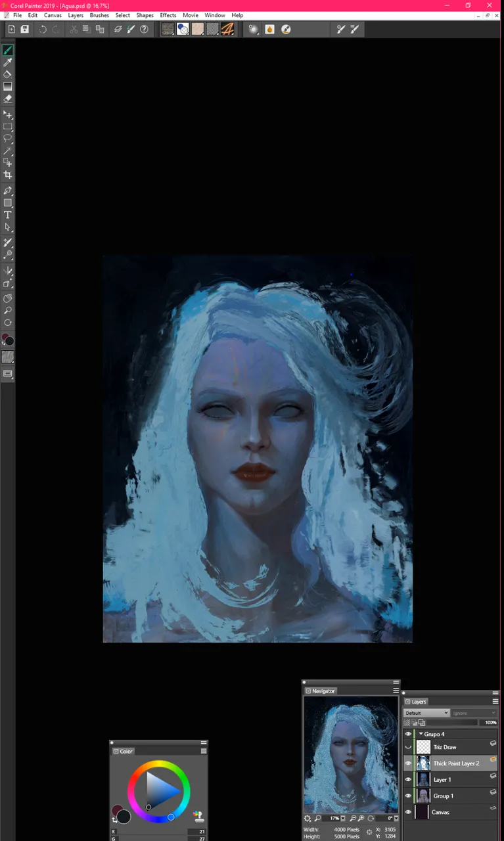
Task: Select the Magic Wand tool
Action: pyautogui.click(x=8, y=150)
